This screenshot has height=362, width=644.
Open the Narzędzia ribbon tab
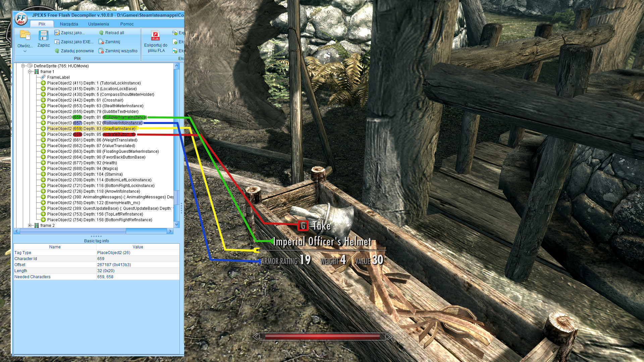[x=69, y=24]
